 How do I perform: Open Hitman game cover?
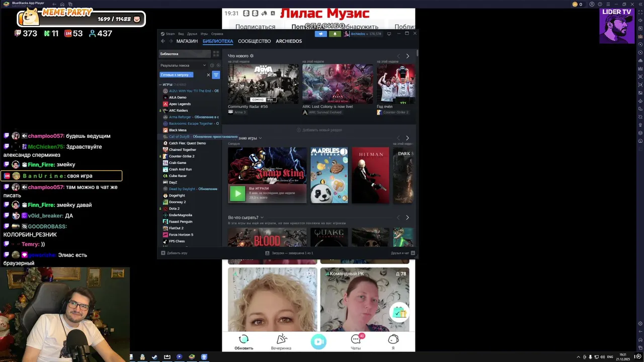[370, 175]
